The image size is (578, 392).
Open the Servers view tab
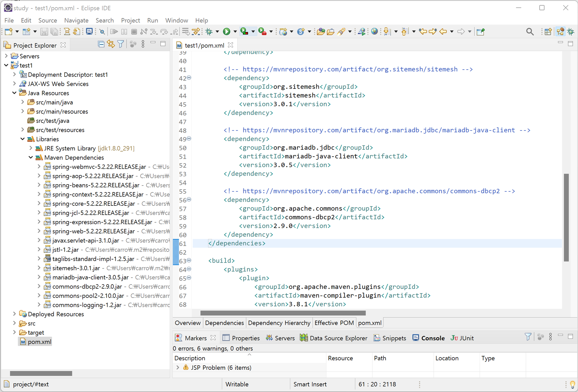(280, 338)
